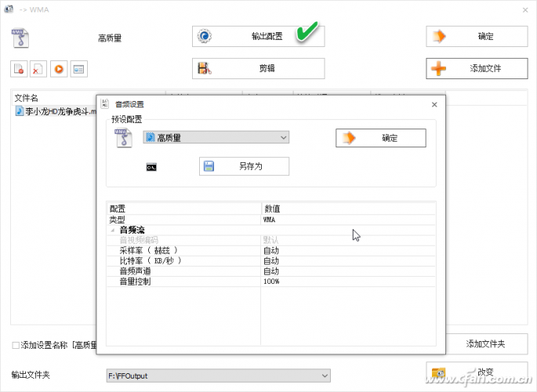Click the 添加文件 add file button
537x392 pixels.
click(477, 68)
